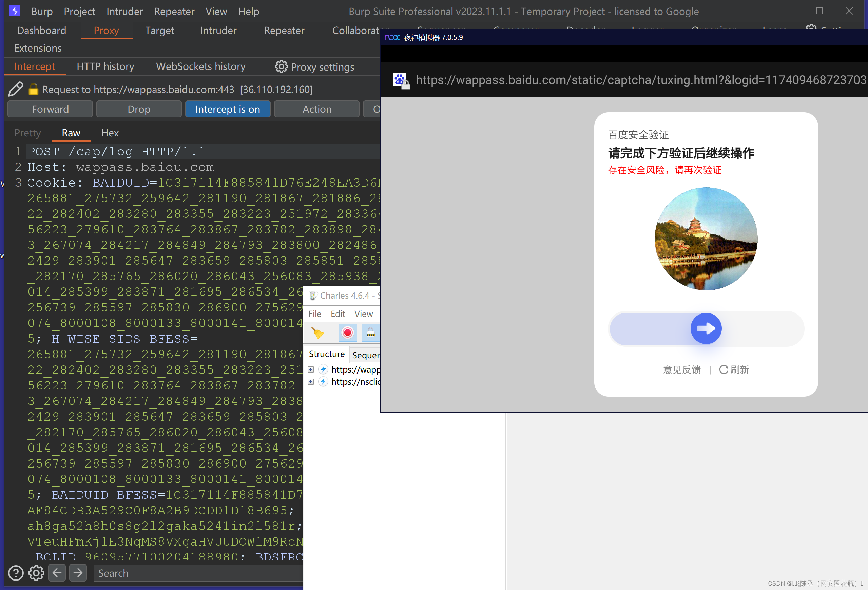Go to previous search match arrow
Viewport: 868px width, 590px height.
point(57,573)
